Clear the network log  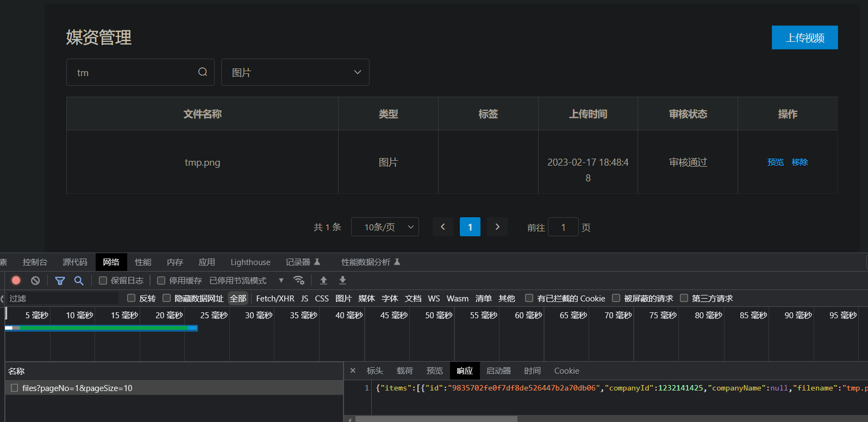point(35,280)
